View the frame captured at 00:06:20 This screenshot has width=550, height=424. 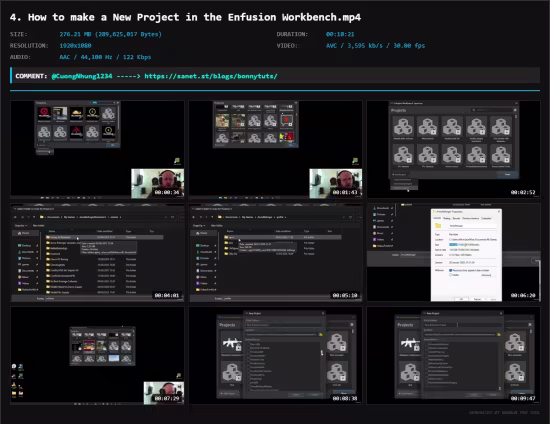[x=454, y=253]
